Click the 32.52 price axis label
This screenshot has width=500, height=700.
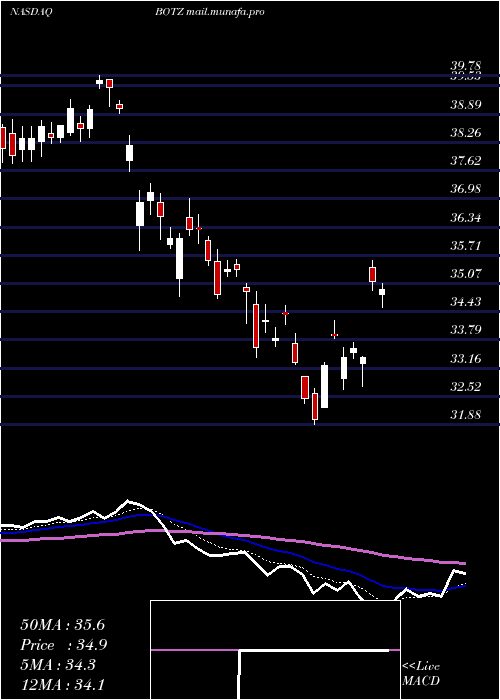tap(466, 387)
